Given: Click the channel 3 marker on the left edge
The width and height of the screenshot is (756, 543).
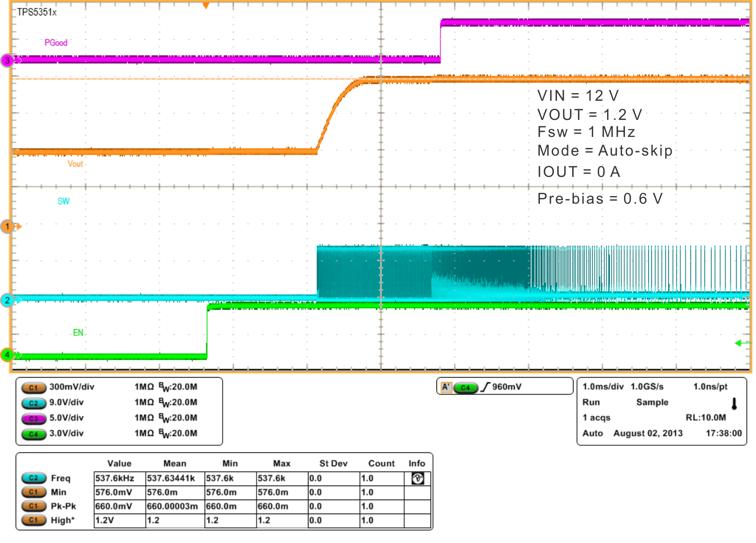Looking at the screenshot, I should [x=7, y=60].
